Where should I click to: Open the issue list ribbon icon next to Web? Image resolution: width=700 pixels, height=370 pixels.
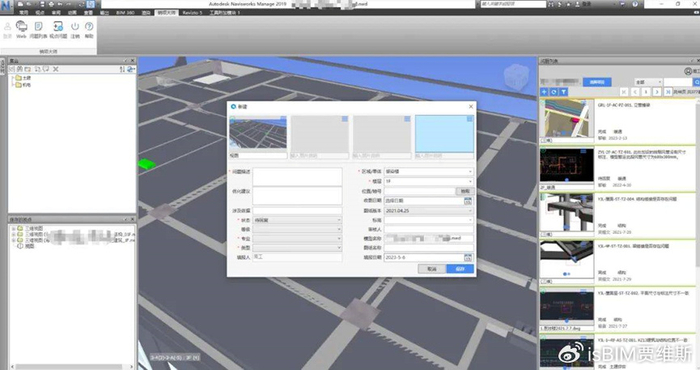click(x=38, y=29)
